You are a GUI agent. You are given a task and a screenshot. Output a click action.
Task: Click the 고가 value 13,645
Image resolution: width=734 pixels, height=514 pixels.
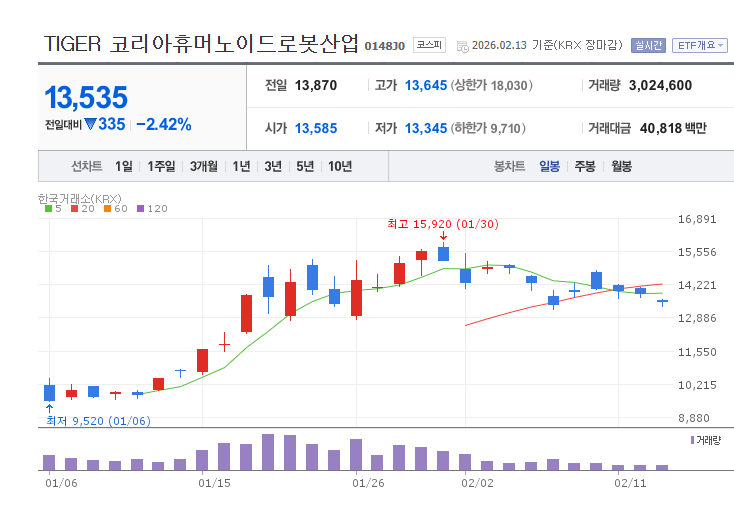pyautogui.click(x=426, y=86)
